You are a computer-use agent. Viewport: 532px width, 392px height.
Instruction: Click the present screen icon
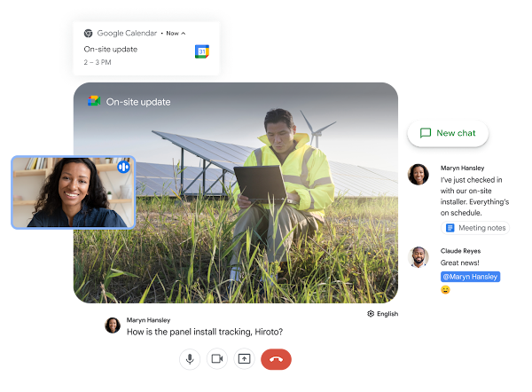point(244,358)
